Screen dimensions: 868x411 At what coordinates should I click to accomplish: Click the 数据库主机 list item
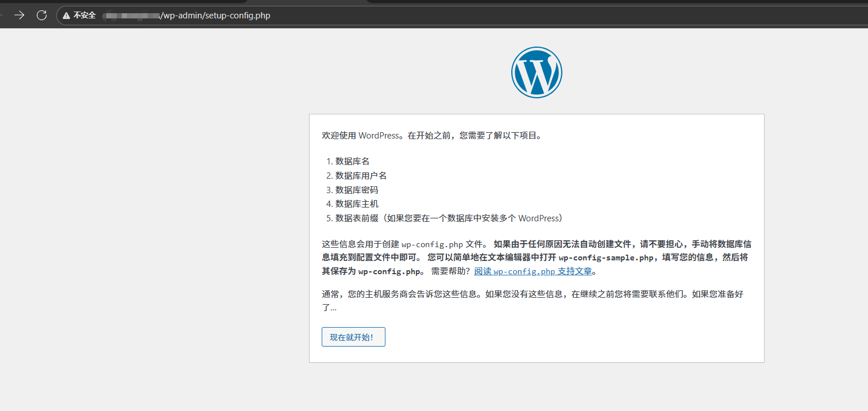pos(357,204)
